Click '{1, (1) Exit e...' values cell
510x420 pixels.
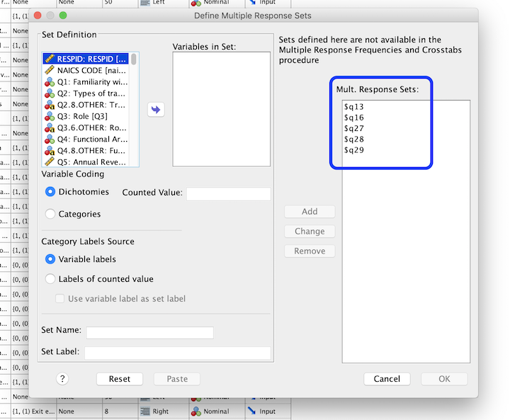34,412
